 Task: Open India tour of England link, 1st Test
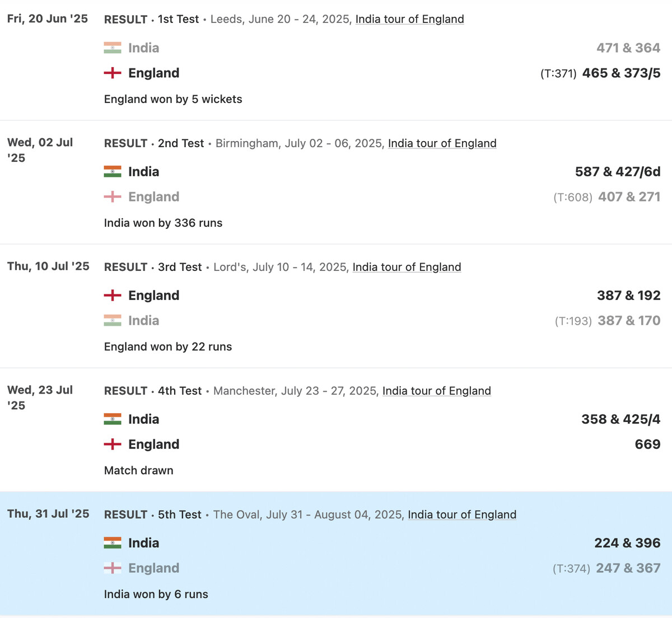[410, 19]
